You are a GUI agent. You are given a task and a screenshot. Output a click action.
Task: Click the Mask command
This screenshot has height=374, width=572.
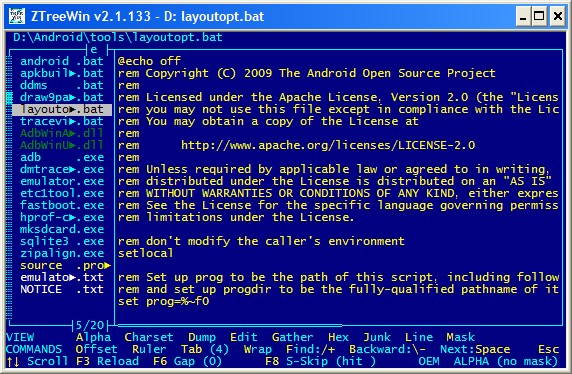coord(460,337)
